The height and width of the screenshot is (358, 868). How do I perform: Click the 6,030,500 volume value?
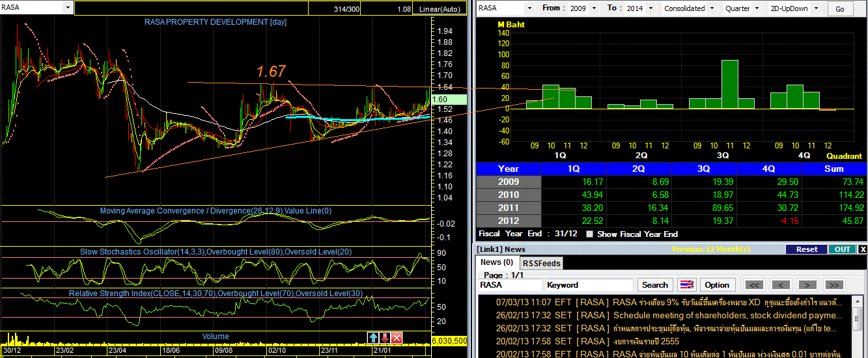[450, 340]
